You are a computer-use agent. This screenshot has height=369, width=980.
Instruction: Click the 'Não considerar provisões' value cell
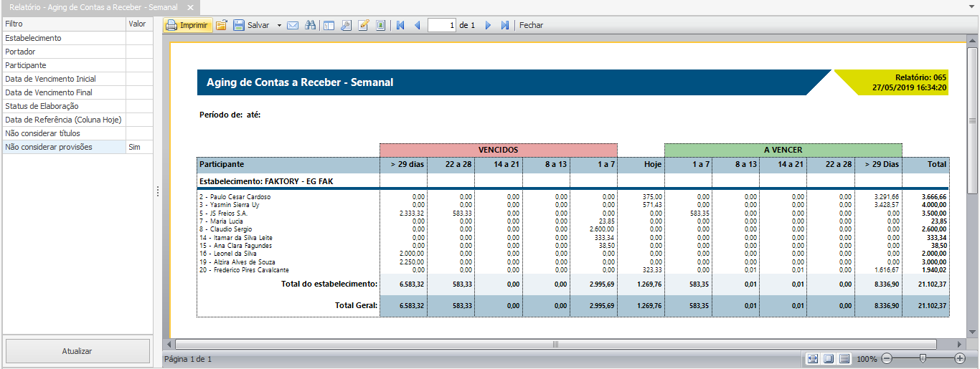coord(139,147)
